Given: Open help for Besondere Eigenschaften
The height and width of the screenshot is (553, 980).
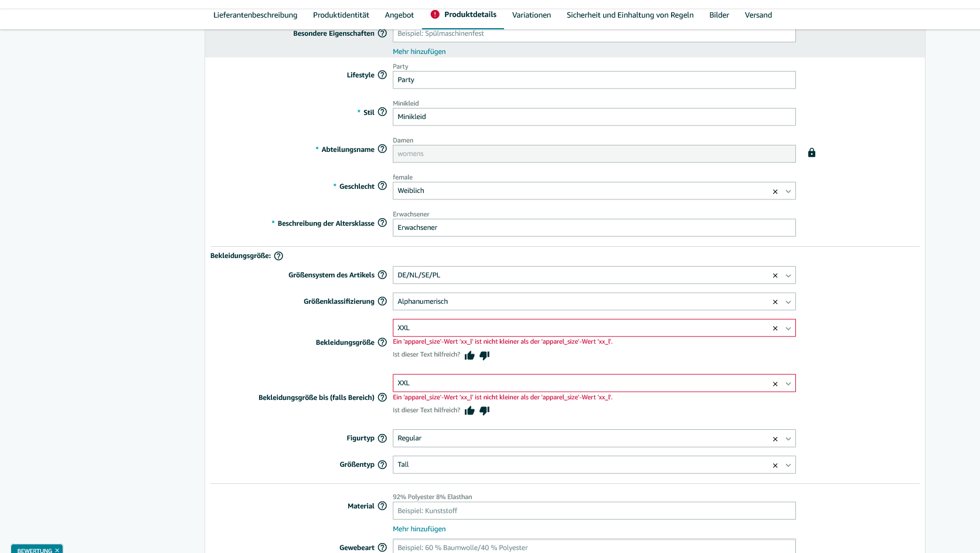Looking at the screenshot, I should coord(382,33).
